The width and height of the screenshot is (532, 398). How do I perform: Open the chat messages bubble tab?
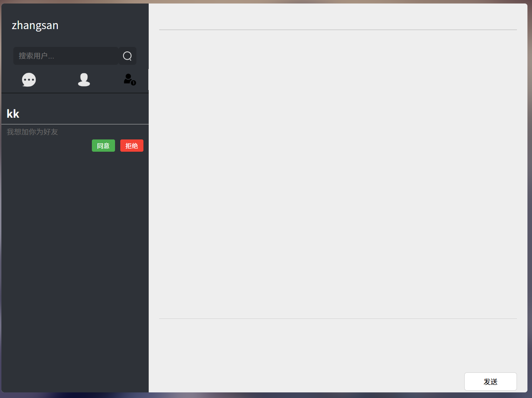(29, 80)
